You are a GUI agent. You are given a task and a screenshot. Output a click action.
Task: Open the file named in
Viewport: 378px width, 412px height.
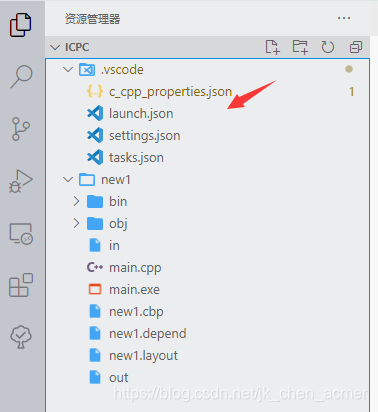point(114,246)
